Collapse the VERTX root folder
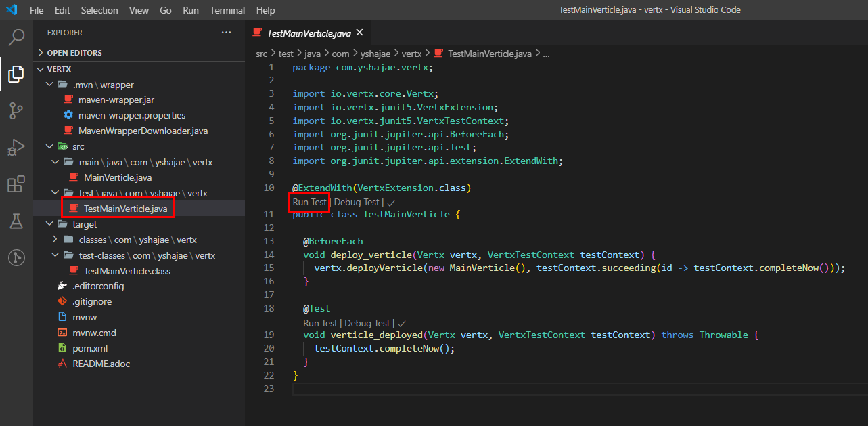The height and width of the screenshot is (426, 868). 59,69
